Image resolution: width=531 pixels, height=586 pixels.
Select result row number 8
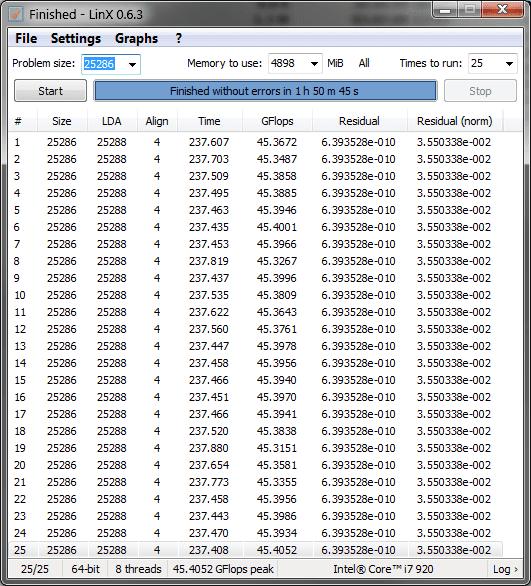tap(256, 261)
